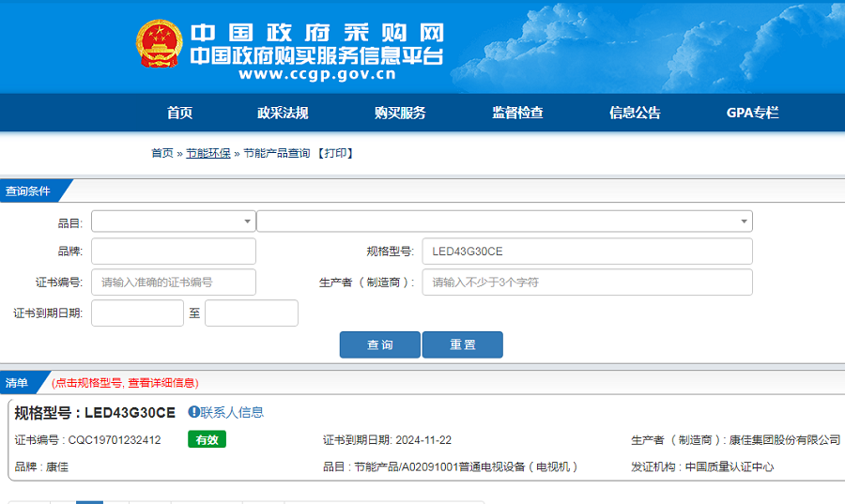
Task: Click the 查询条件 section header tab
Action: tap(28, 191)
